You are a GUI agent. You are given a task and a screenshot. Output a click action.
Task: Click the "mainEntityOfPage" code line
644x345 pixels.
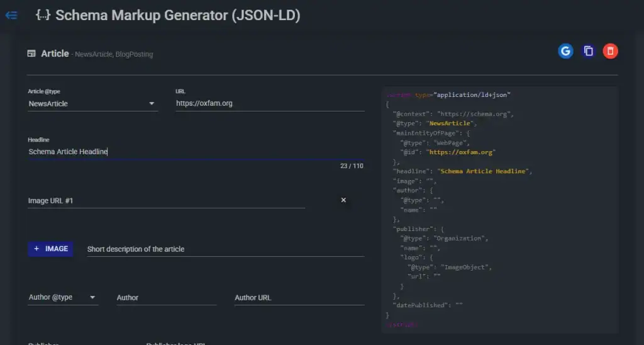click(x=431, y=133)
